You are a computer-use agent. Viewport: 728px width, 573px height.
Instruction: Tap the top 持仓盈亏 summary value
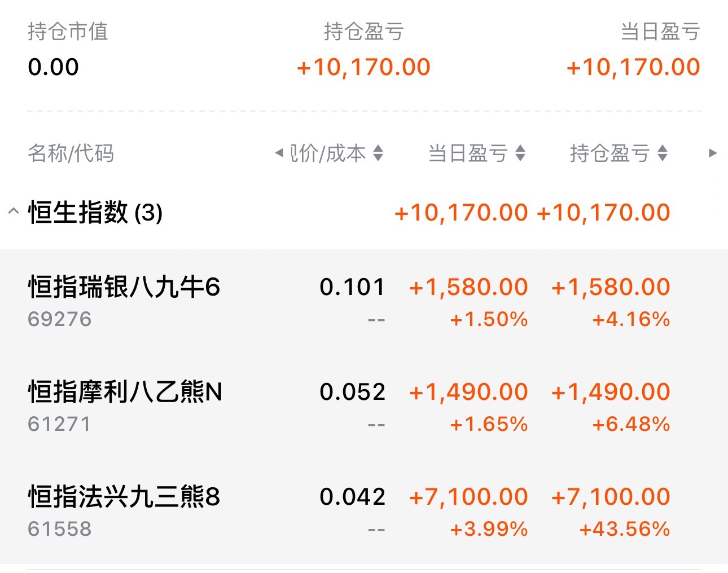pyautogui.click(x=363, y=68)
